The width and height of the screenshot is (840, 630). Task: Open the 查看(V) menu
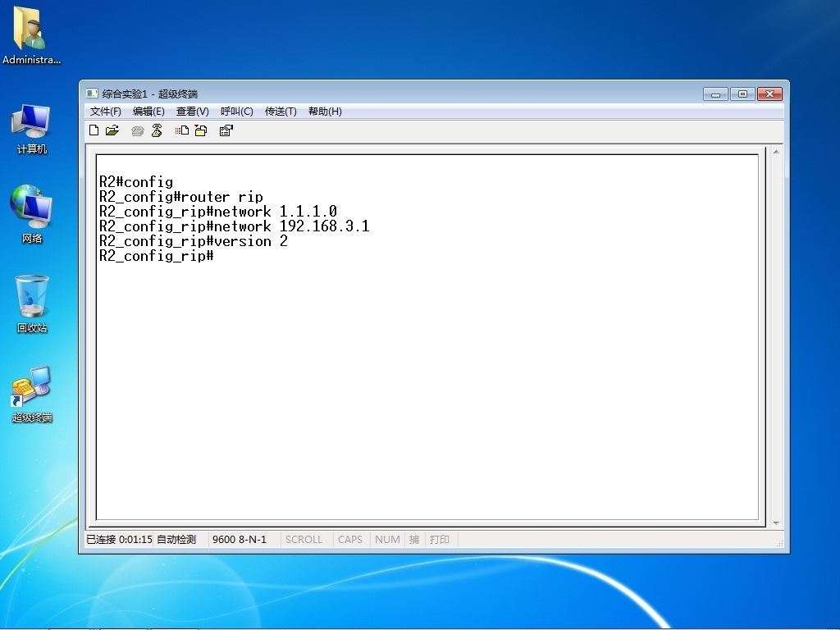192,112
